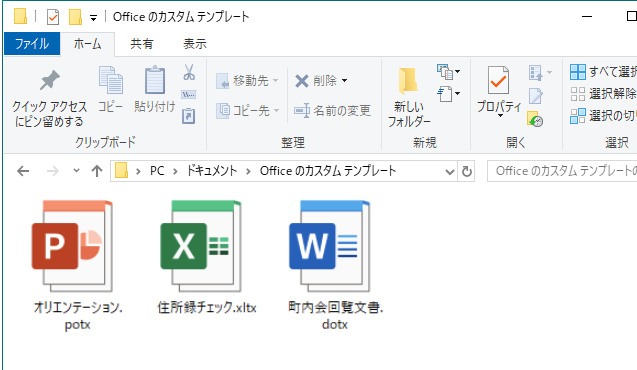
Task: Select the 住所録チェック.xltx Excel template
Action: tap(207, 257)
